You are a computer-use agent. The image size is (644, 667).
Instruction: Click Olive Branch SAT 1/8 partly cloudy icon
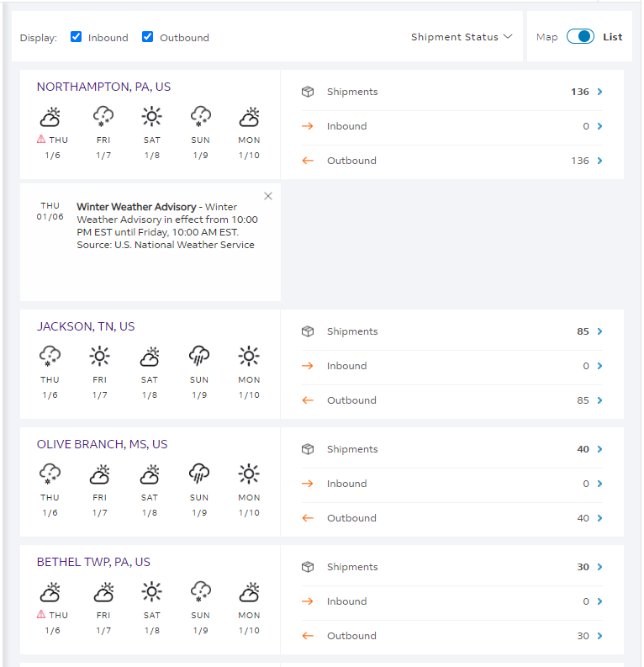tap(150, 474)
